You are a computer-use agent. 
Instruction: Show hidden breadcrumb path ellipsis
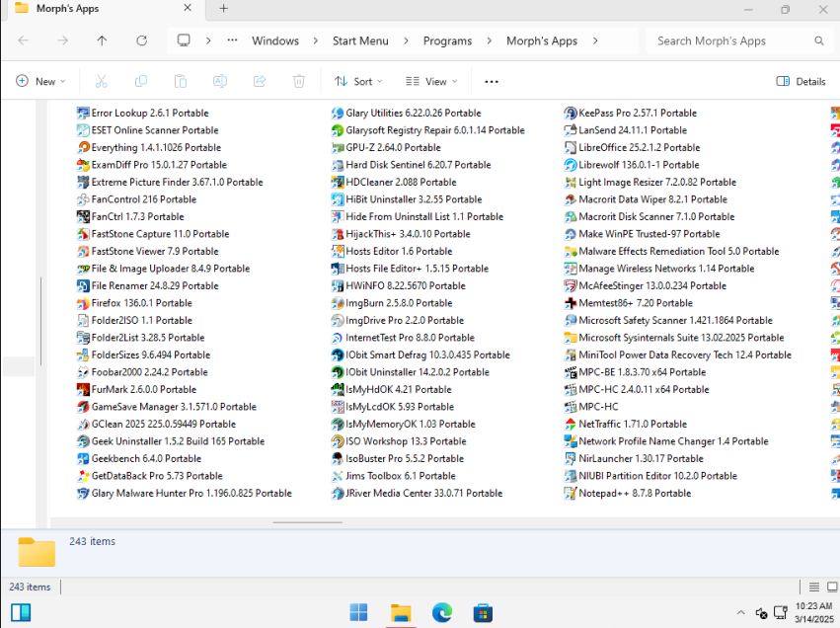[x=232, y=40]
